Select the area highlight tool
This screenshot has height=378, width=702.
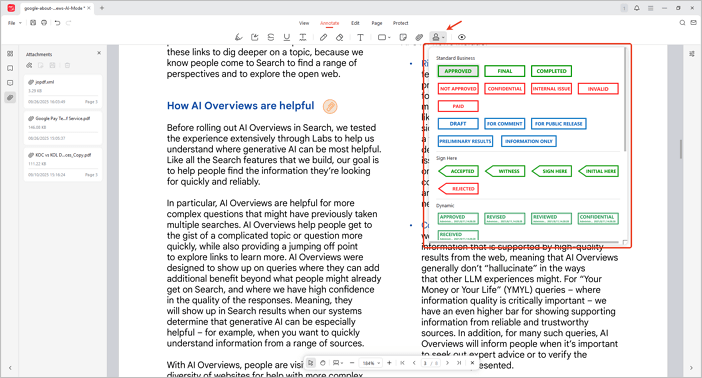tap(255, 38)
